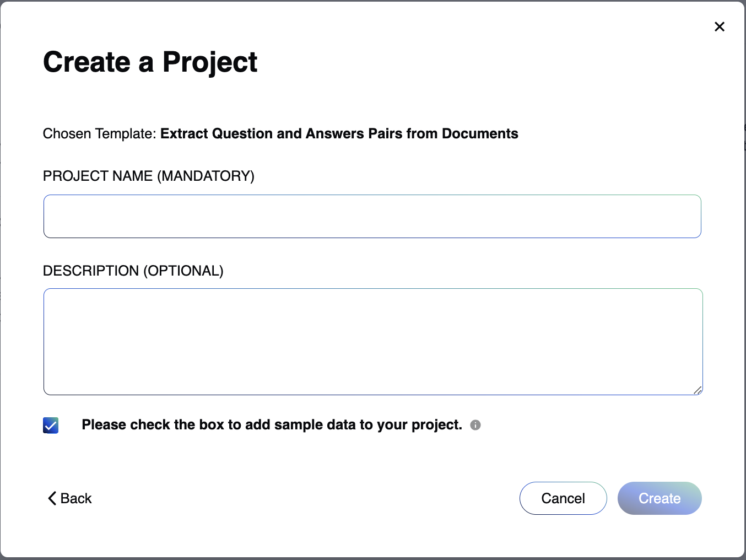Click the left chevron arrow before Back
The width and height of the screenshot is (746, 560).
coord(52,498)
